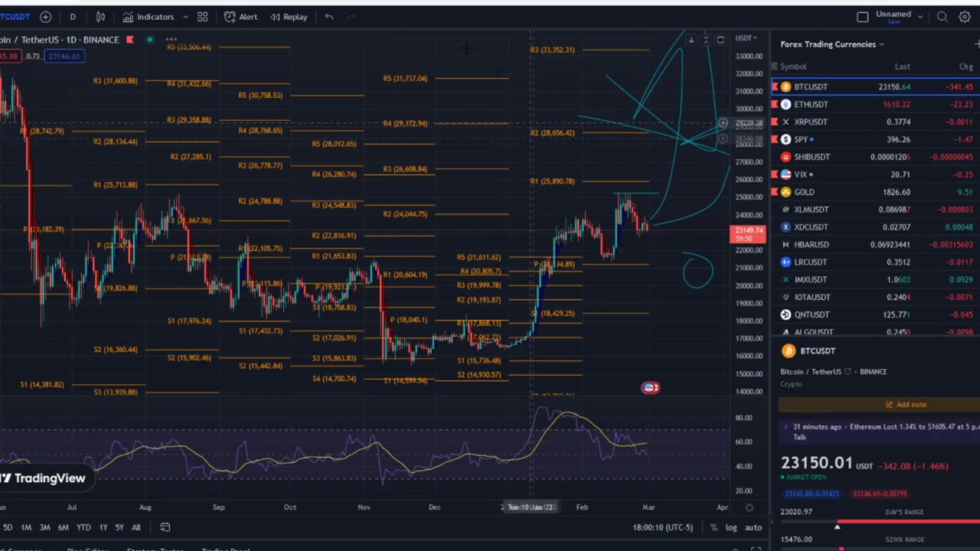Click the add symbol plus icon
The image size is (980, 551).
click(x=46, y=17)
